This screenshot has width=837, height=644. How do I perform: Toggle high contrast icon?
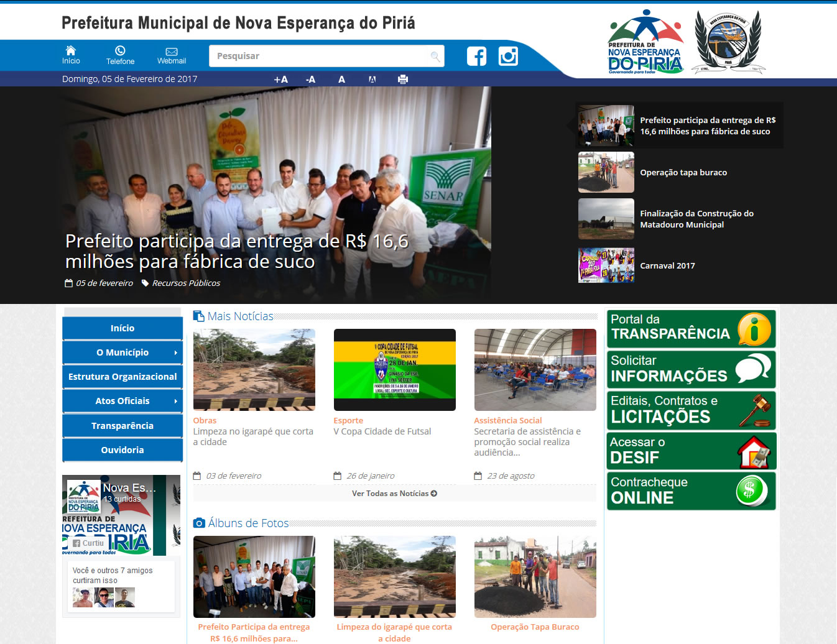click(372, 79)
